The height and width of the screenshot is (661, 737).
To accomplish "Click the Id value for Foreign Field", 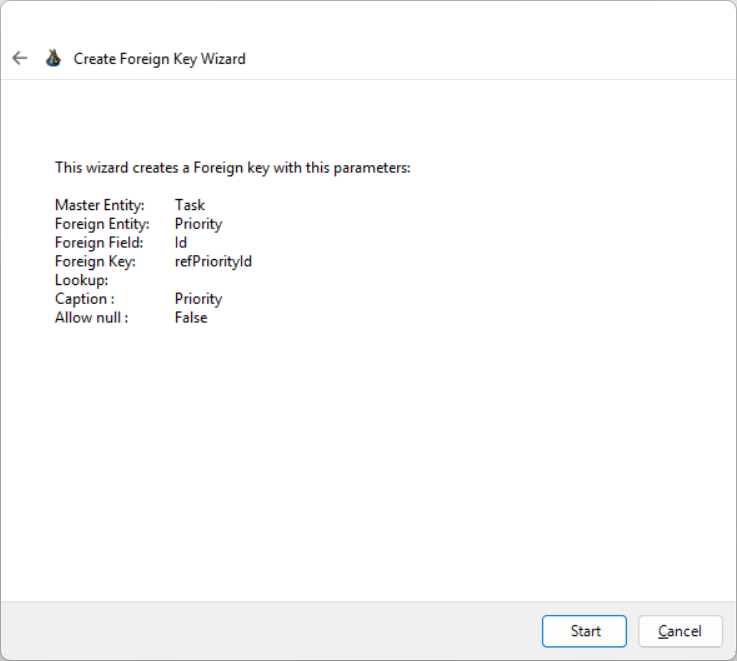I will pyautogui.click(x=181, y=243).
